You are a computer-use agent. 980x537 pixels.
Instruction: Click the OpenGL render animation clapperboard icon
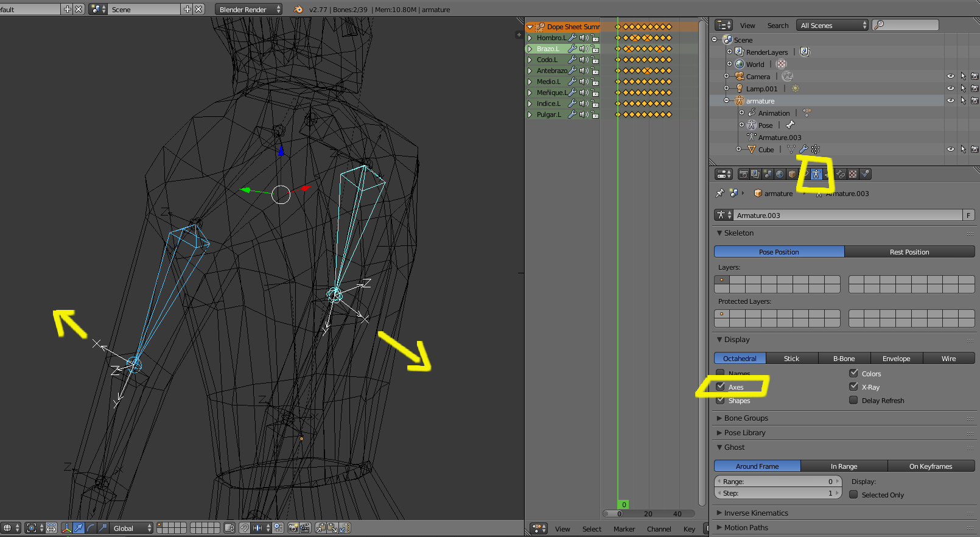tap(304, 528)
